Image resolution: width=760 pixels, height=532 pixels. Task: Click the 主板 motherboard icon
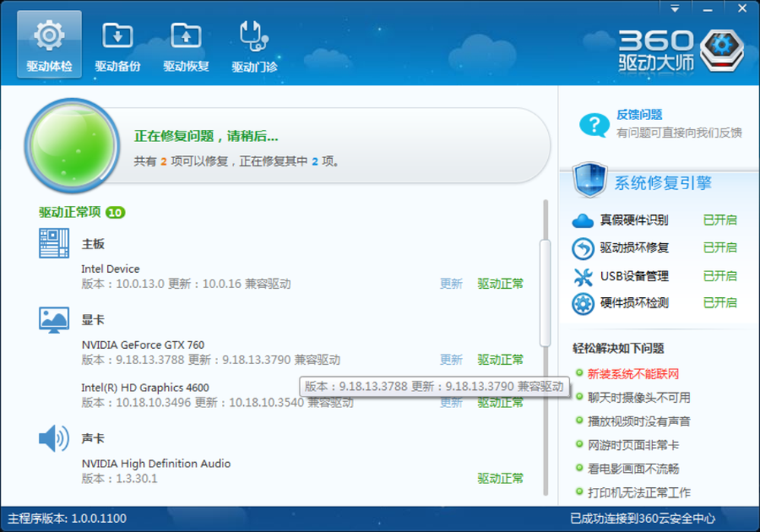54,243
